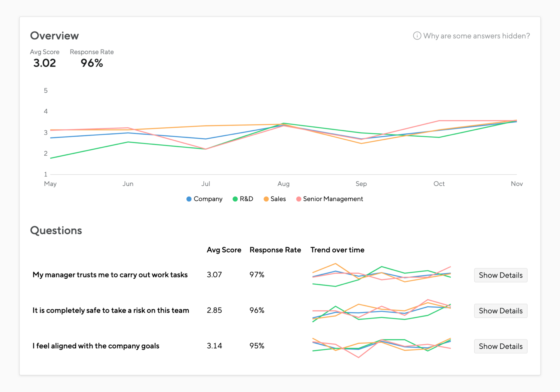Toggle Senior Management series in legend
This screenshot has height=392, width=560.
[333, 199]
